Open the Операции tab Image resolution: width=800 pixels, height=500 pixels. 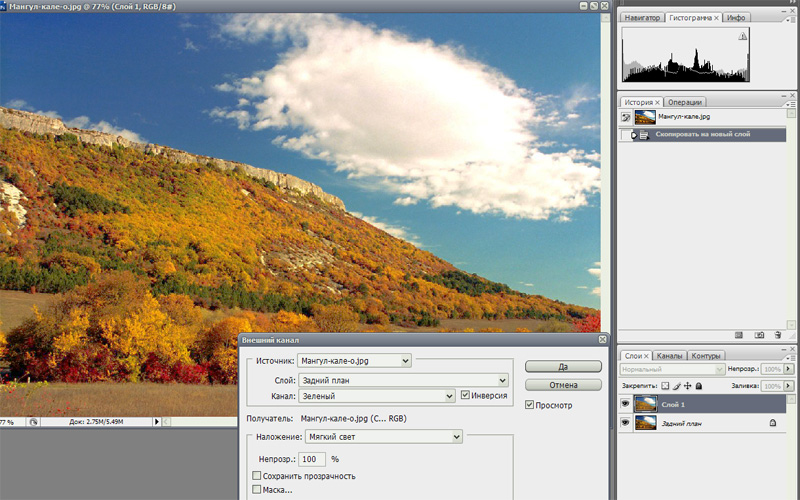tap(685, 102)
